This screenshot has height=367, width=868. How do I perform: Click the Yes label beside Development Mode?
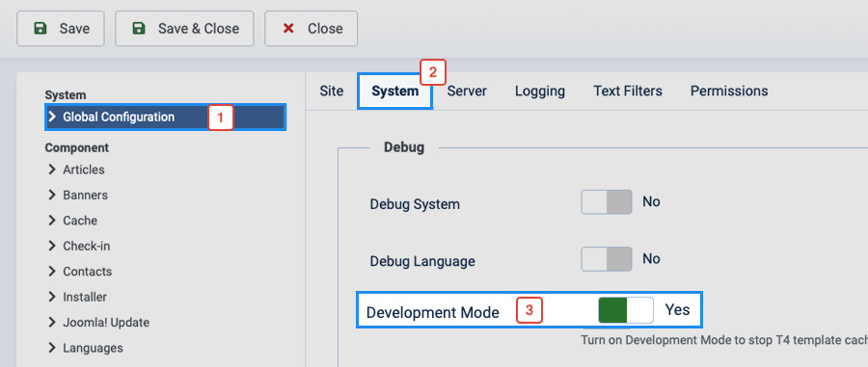pyautogui.click(x=678, y=309)
